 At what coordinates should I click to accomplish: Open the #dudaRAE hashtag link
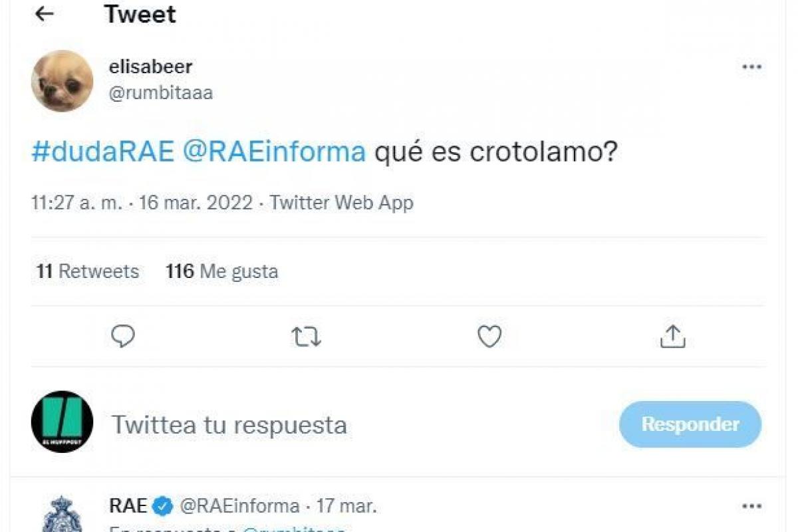tap(102, 152)
